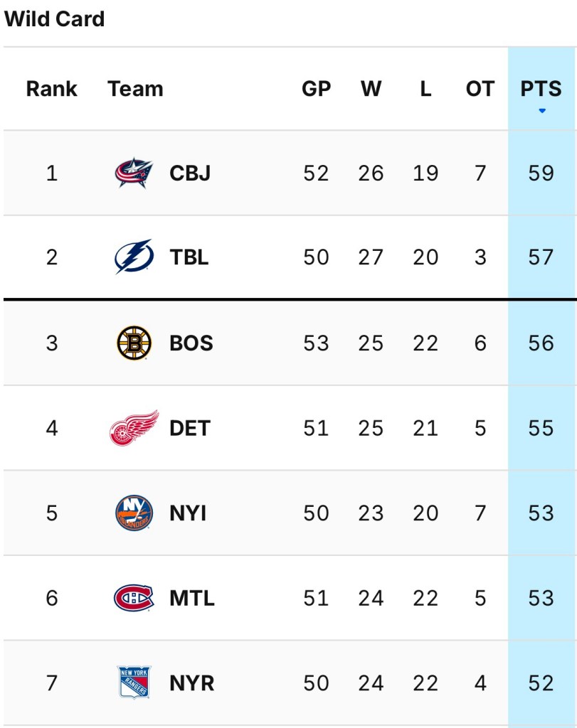Click the New York Rangers logo
577x728 pixels.
click(x=134, y=682)
